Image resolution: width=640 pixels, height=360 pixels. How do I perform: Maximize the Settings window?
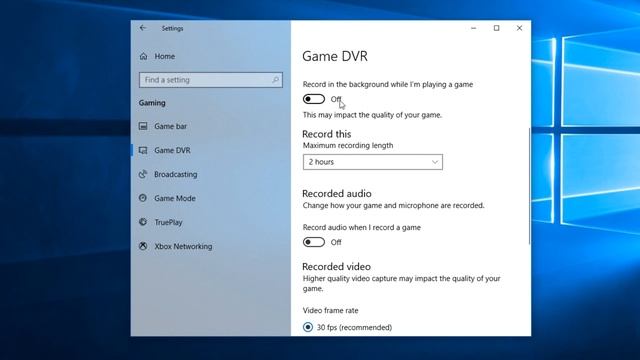(x=496, y=28)
